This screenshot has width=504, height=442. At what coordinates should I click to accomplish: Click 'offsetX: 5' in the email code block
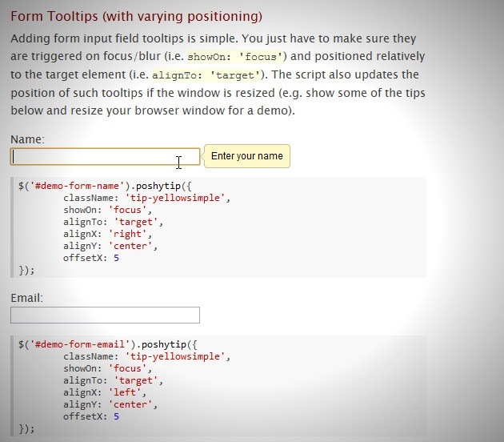(91, 416)
